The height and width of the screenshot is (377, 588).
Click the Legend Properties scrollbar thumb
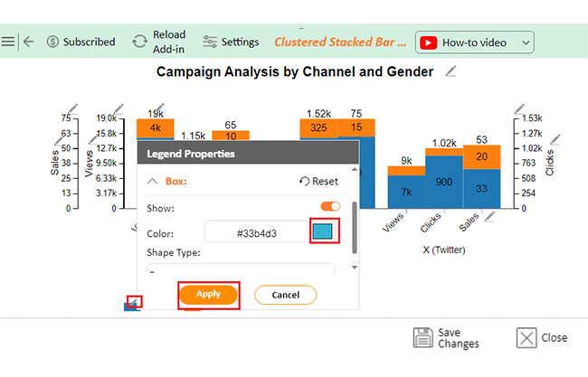tap(354, 228)
